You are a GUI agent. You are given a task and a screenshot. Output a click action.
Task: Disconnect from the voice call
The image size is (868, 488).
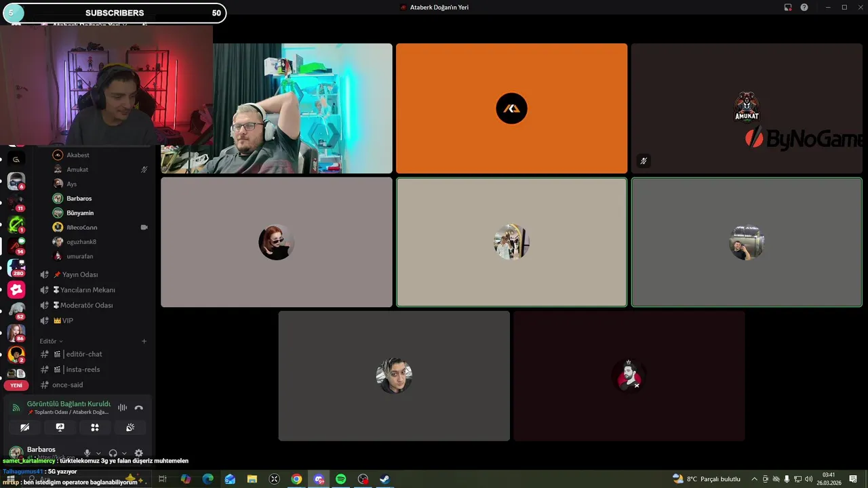pyautogui.click(x=139, y=407)
